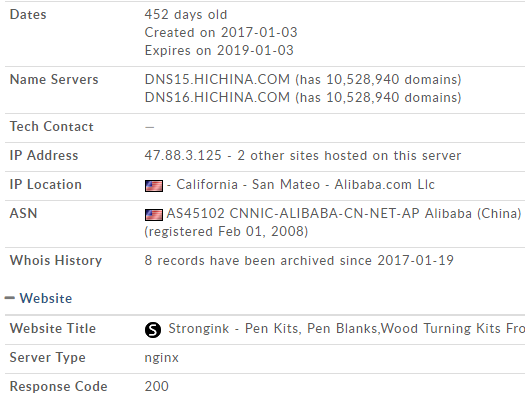The height and width of the screenshot is (402, 525).
Task: Open 2 other sites hosted on this server
Action: point(349,156)
